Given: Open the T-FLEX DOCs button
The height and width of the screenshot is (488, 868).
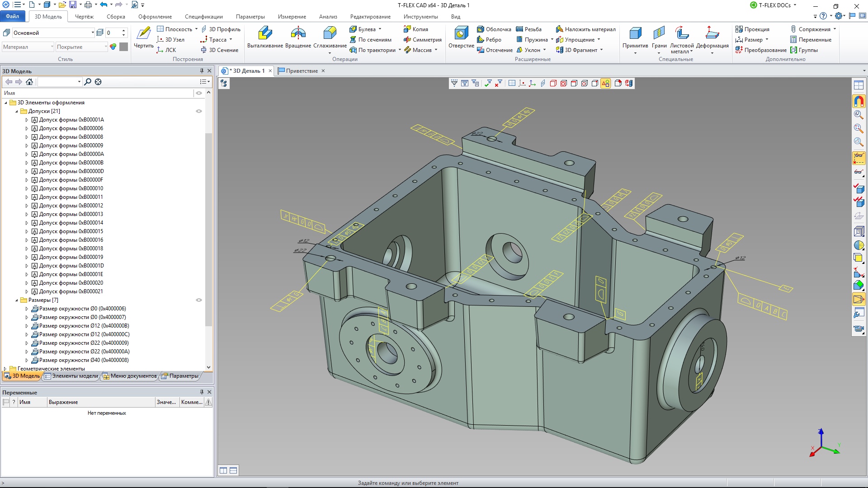Looking at the screenshot, I should [x=774, y=5].
